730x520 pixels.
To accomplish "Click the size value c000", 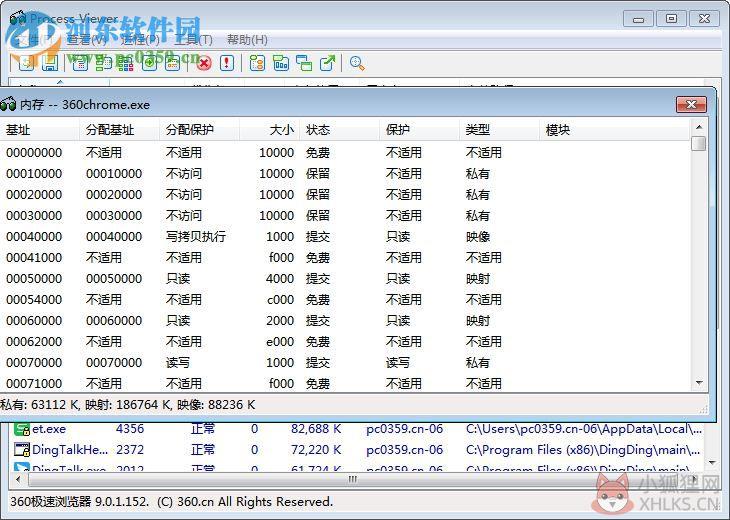I will point(280,299).
